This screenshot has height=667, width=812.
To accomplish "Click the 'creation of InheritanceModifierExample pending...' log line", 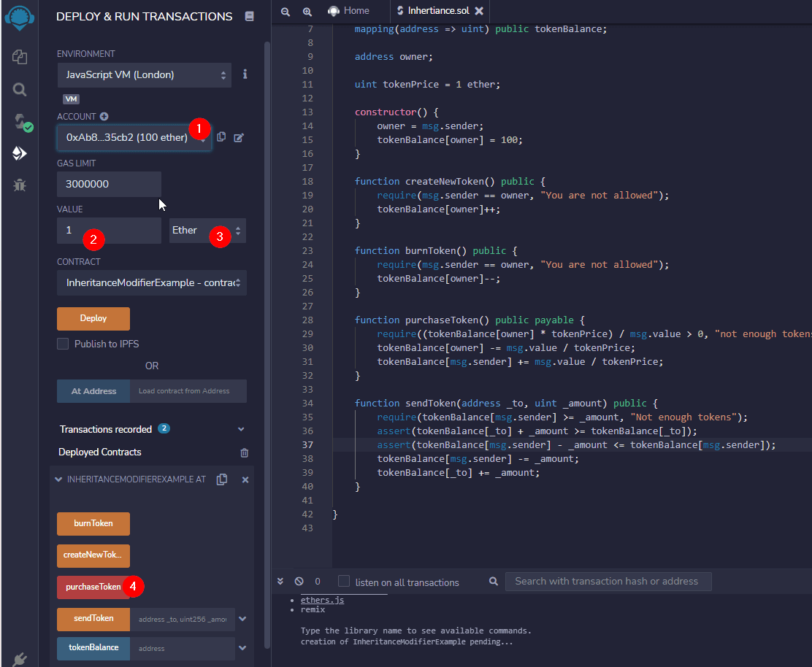I will (407, 641).
